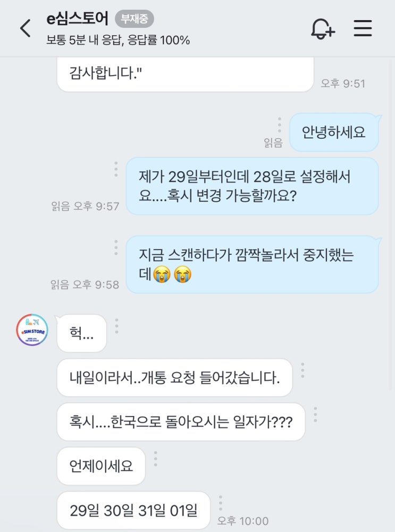The height and width of the screenshot is (532, 395).
Task: Open options dots beside '내일이라서..개통 요청' message
Action: pos(302,370)
